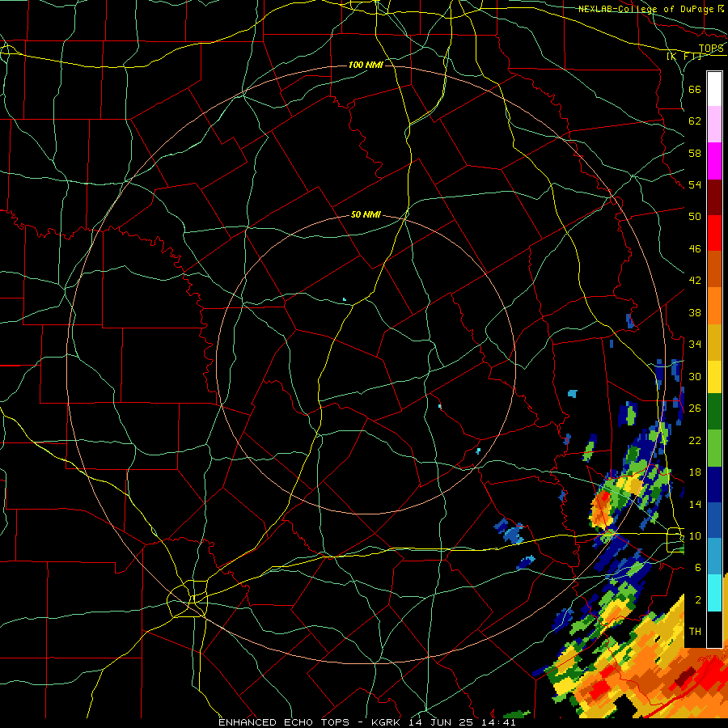Click the legend value "62"
The width and height of the screenshot is (728, 728).
pos(695,121)
